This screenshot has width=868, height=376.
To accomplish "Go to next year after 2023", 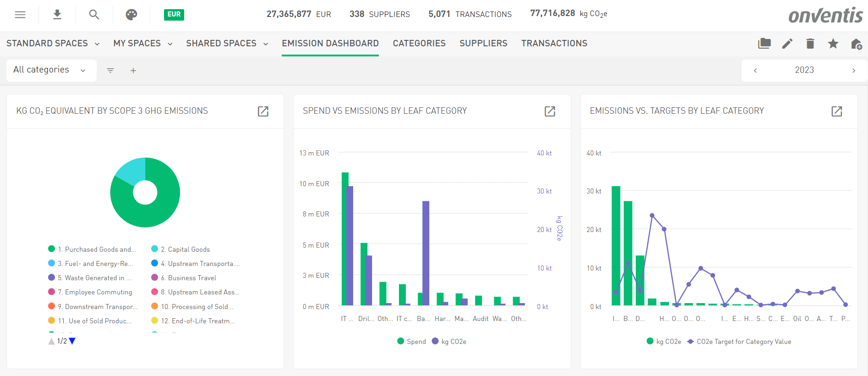I will coord(853,71).
